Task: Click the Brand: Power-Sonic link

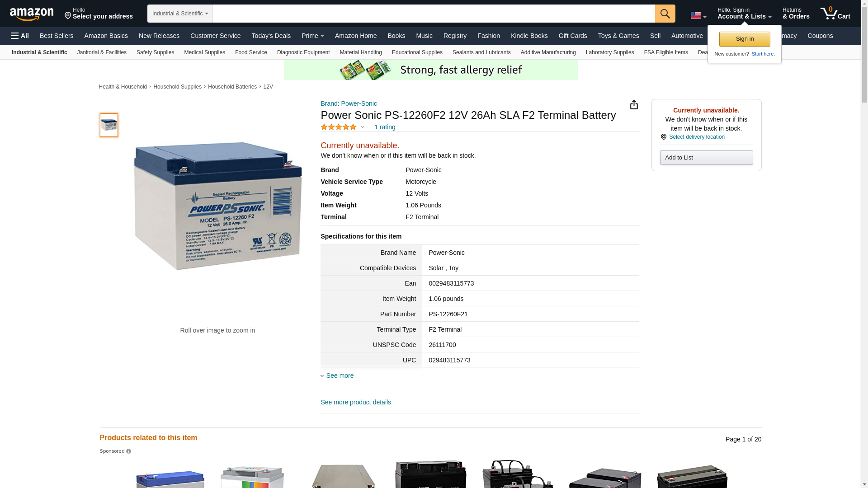Action: coord(349,103)
